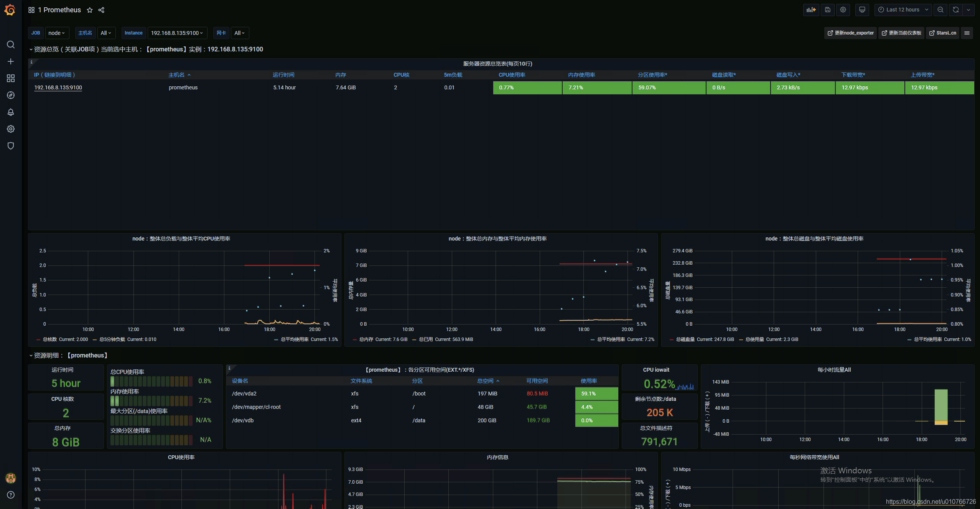Click the StarsL.cn link button

942,33
